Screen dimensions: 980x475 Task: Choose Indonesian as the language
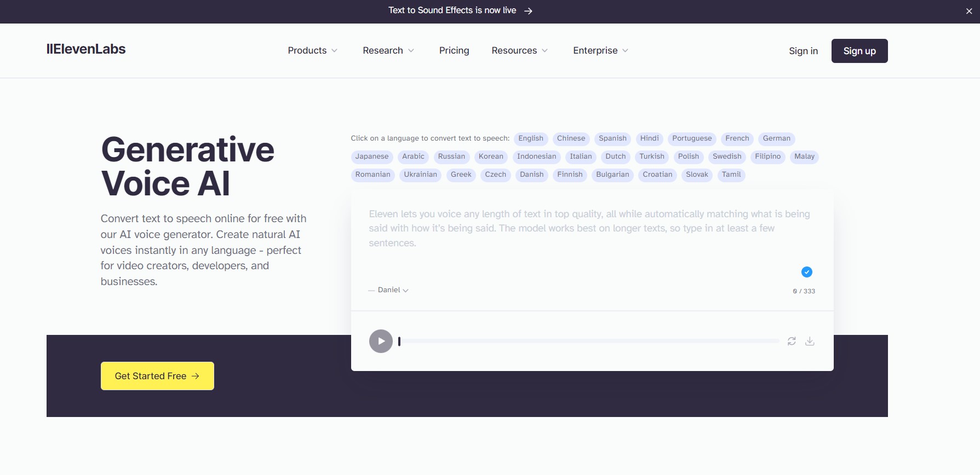click(537, 157)
